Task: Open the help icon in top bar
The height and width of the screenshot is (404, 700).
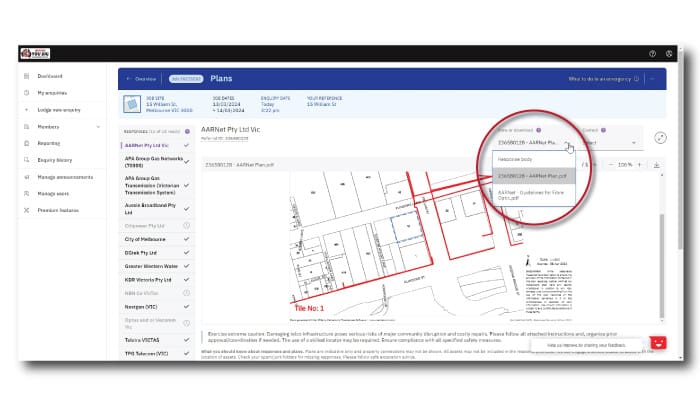Action: tap(652, 53)
